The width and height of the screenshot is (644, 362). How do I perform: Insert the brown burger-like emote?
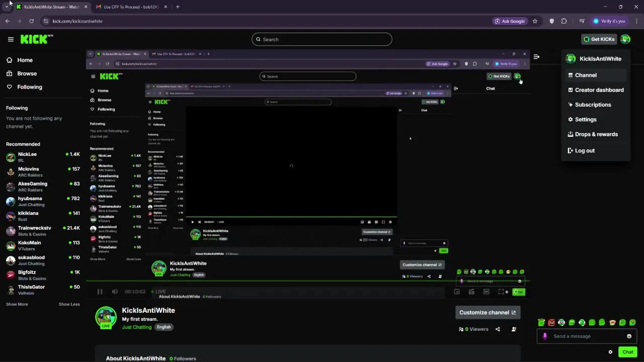(612, 322)
